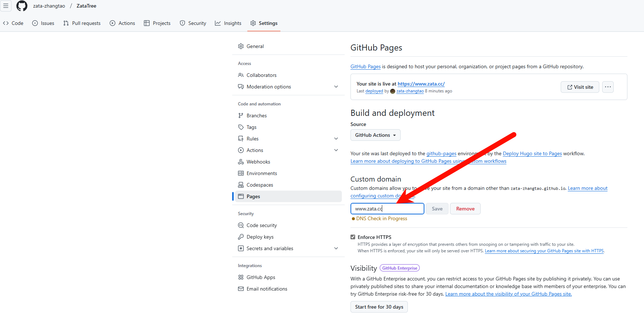The height and width of the screenshot is (318, 644).
Task: Toggle the Enforce HTTPS checkbox
Action: pyautogui.click(x=353, y=237)
